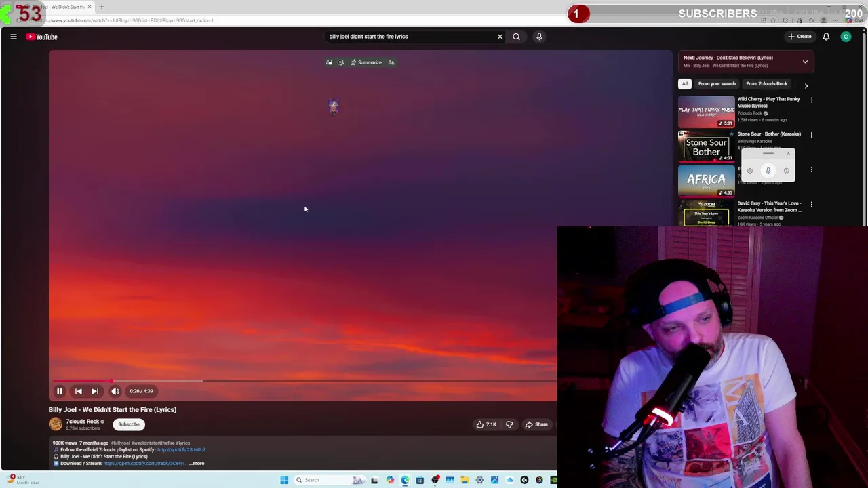Viewport: 868px width, 488px height.
Task: Open 7clouds Rock channel avatar
Action: pos(56,424)
